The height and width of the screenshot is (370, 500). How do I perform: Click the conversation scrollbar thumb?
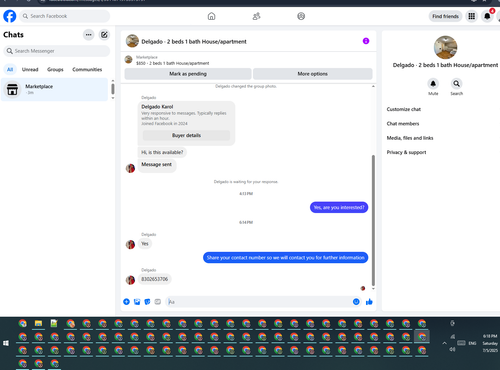tap(373, 220)
